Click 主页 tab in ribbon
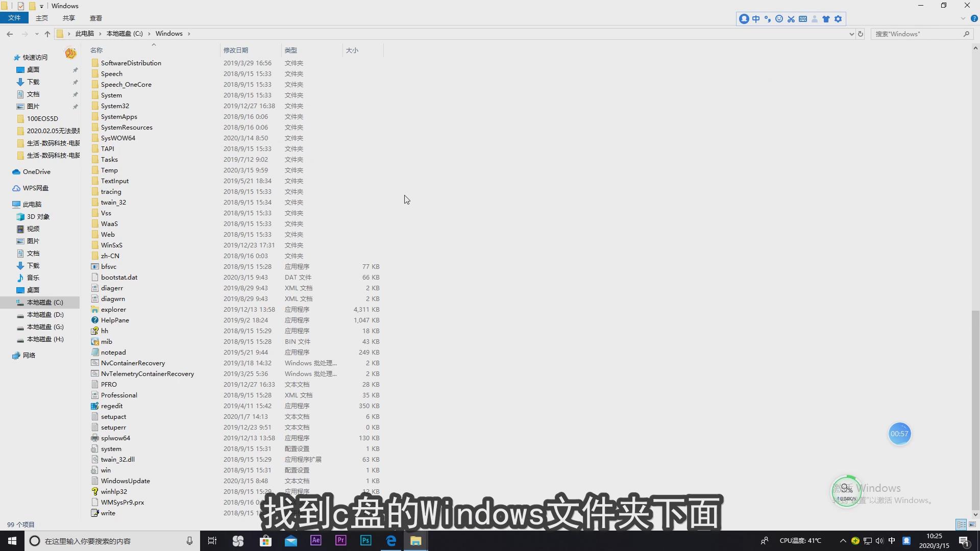 (42, 17)
